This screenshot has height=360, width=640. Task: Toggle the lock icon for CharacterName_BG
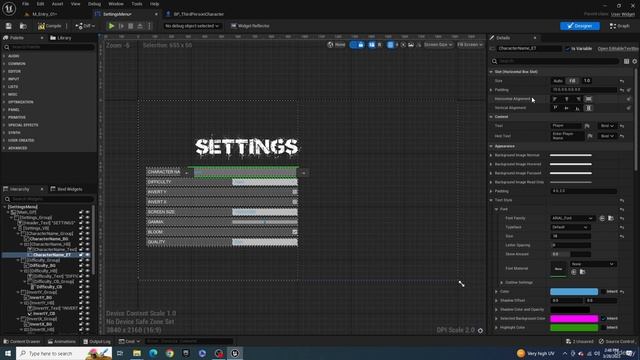(x=81, y=239)
